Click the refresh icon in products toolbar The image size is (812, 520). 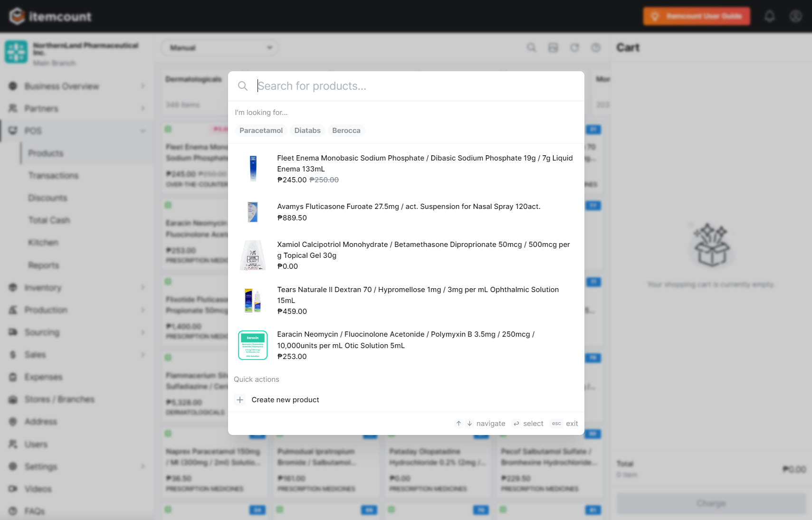click(x=574, y=47)
